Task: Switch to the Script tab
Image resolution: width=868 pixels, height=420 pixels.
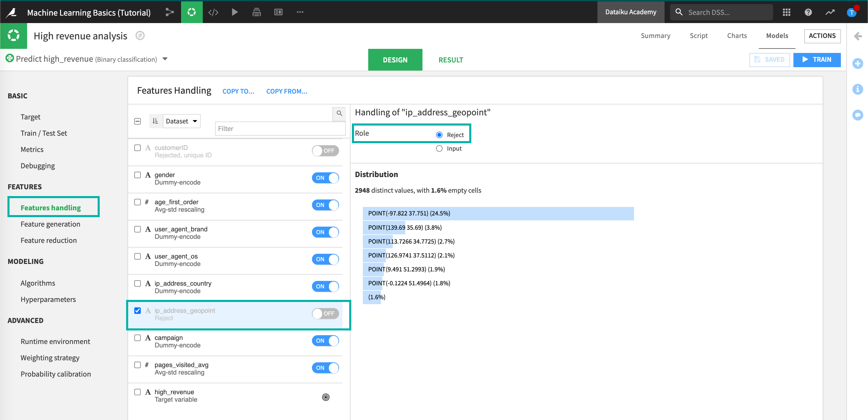Action: [699, 36]
